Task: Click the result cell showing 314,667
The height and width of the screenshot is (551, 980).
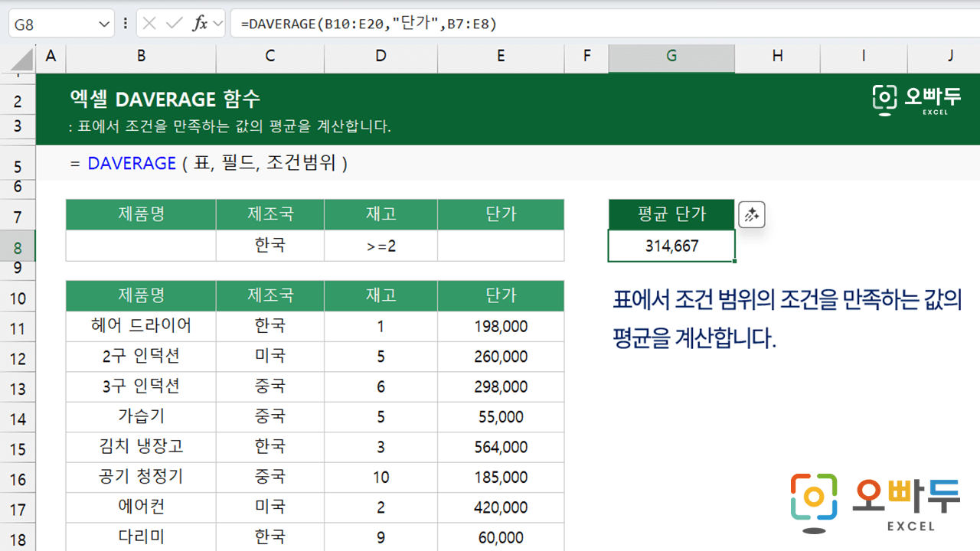Action: [671, 246]
